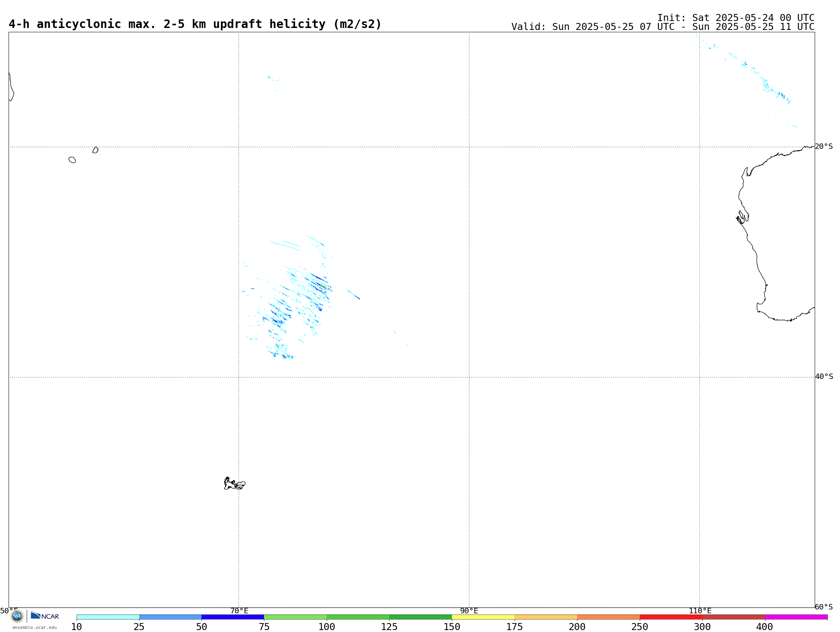840x632 pixels.
Task: Click the 110°E longitude label
Action: 700,611
